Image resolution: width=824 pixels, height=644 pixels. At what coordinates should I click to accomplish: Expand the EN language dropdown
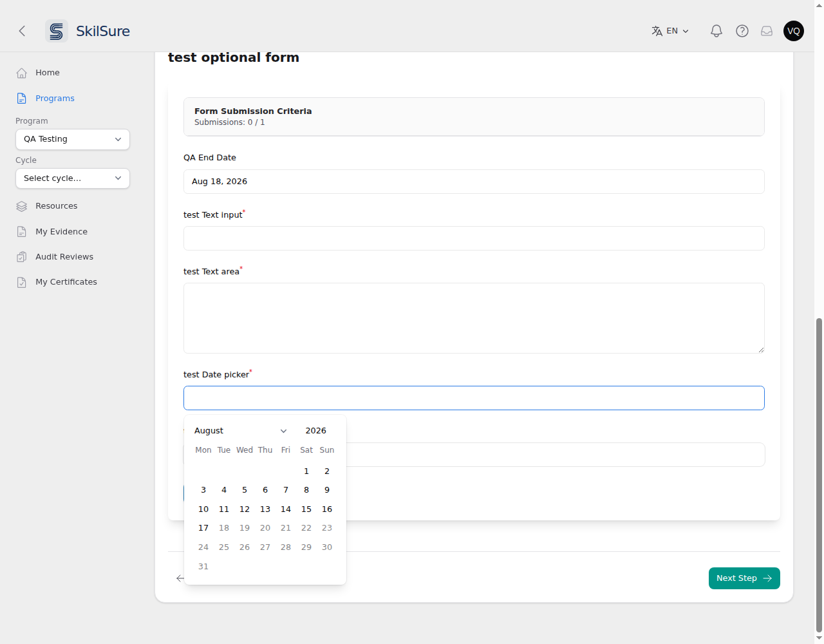(671, 31)
